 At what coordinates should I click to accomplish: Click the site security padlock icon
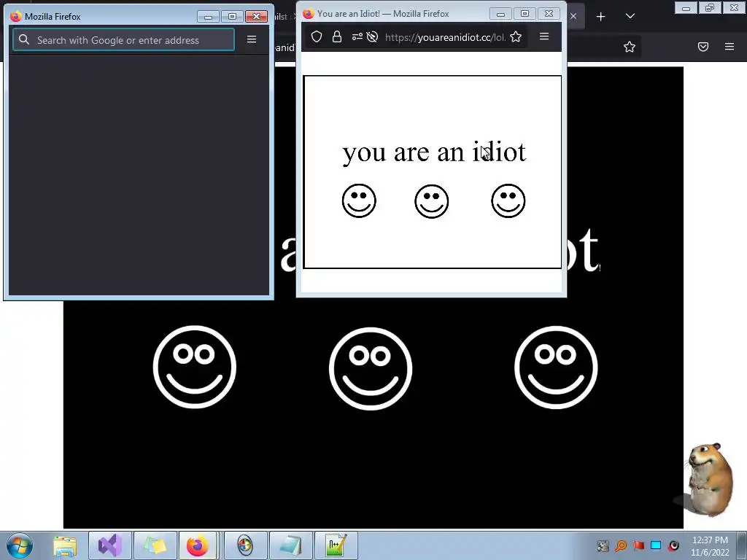pyautogui.click(x=337, y=36)
